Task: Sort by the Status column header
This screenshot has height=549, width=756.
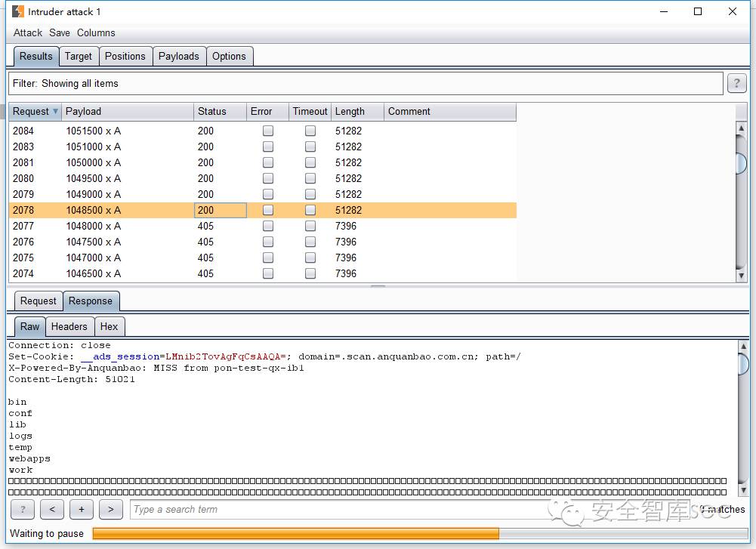Action: tap(220, 111)
